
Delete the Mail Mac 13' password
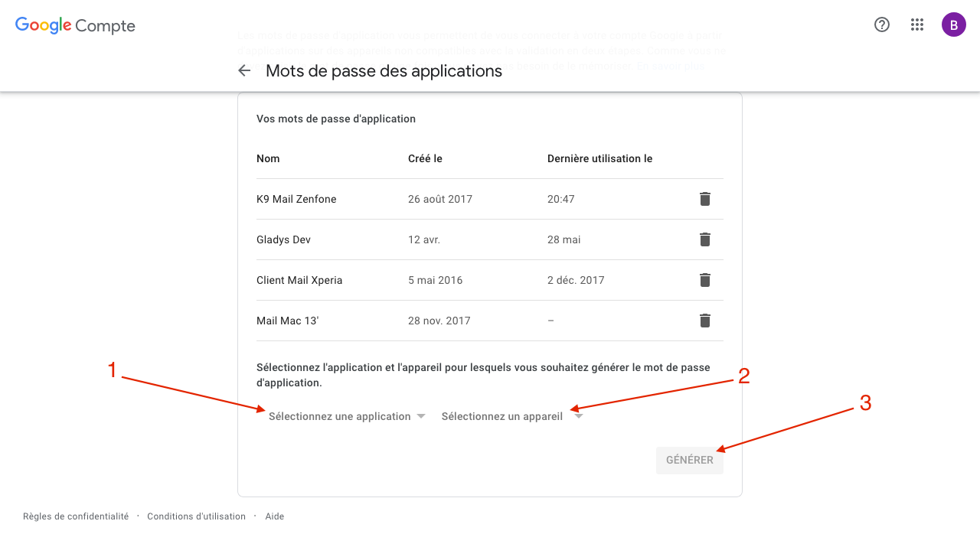pos(704,321)
